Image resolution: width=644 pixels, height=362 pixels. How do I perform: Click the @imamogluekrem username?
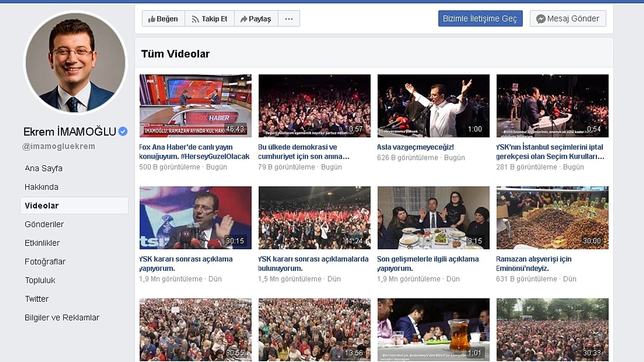(59, 146)
